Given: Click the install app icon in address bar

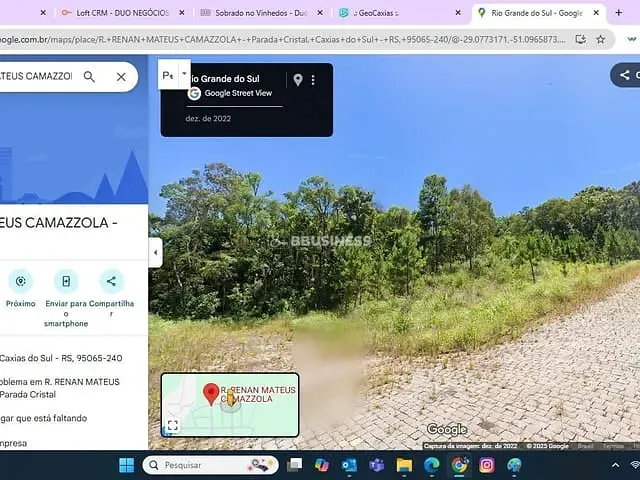Looking at the screenshot, I should [x=580, y=39].
